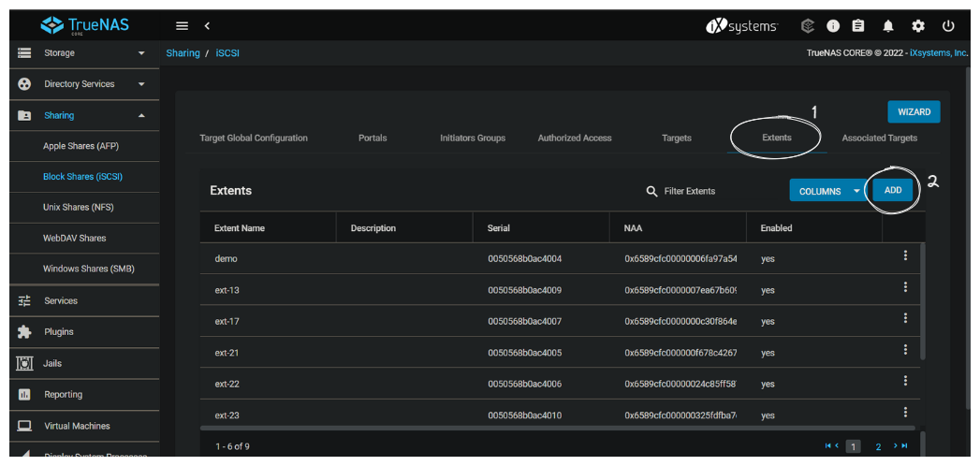
Task: Open the About info icon
Action: 833,26
